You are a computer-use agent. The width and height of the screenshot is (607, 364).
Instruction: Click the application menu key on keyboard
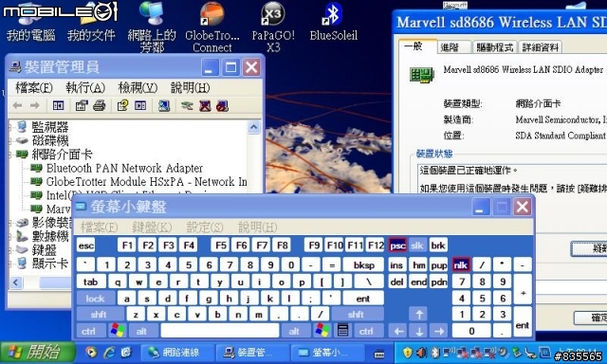[343, 331]
